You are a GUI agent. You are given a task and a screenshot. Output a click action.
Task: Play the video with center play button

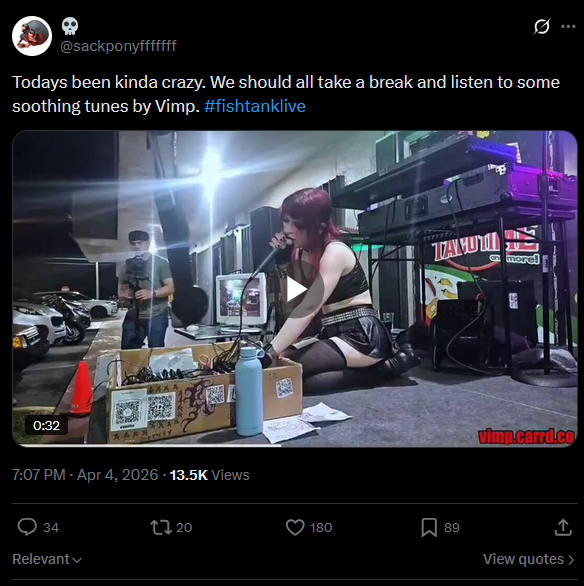point(295,289)
